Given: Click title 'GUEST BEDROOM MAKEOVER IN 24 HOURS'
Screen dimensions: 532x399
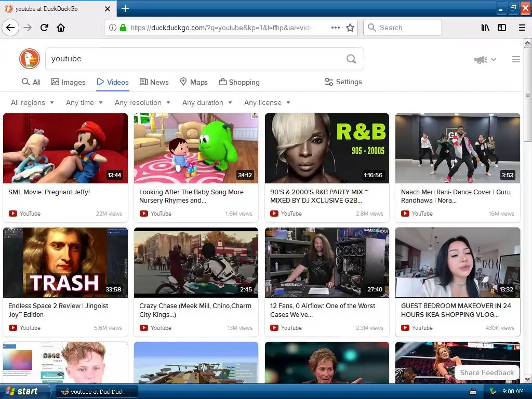Looking at the screenshot, I should coord(456,310).
